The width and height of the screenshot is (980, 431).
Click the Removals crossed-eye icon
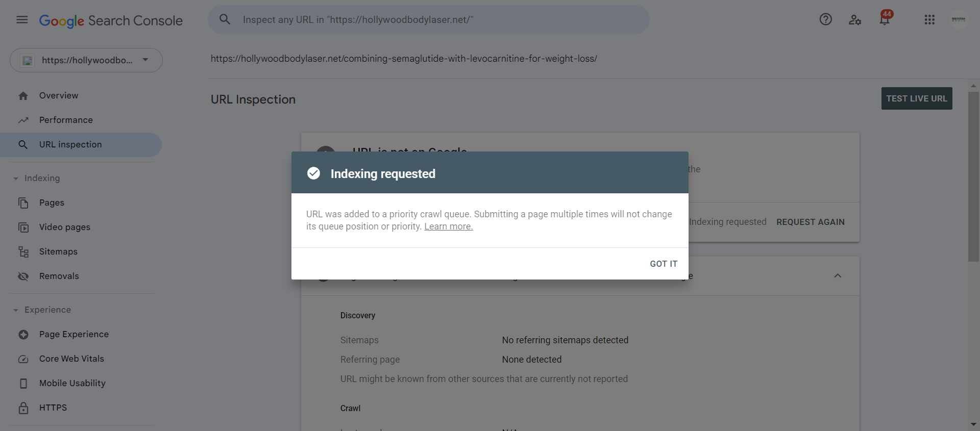point(23,276)
